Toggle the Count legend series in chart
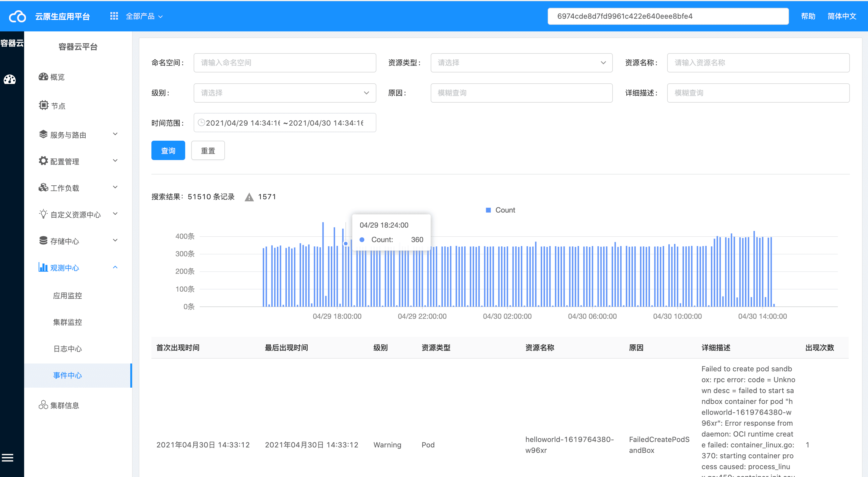Screen dimensions: 868x477 500,210
